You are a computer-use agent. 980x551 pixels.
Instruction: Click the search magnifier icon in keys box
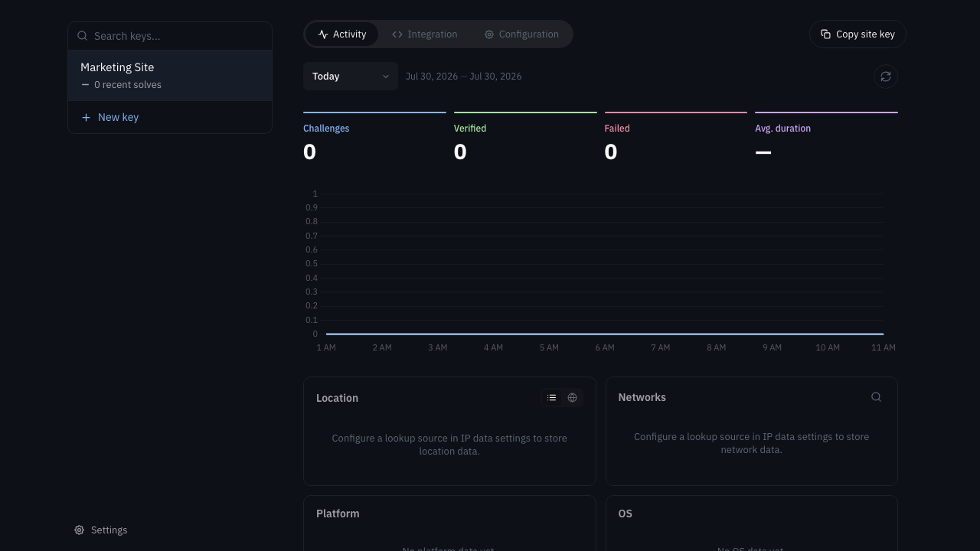(x=82, y=36)
